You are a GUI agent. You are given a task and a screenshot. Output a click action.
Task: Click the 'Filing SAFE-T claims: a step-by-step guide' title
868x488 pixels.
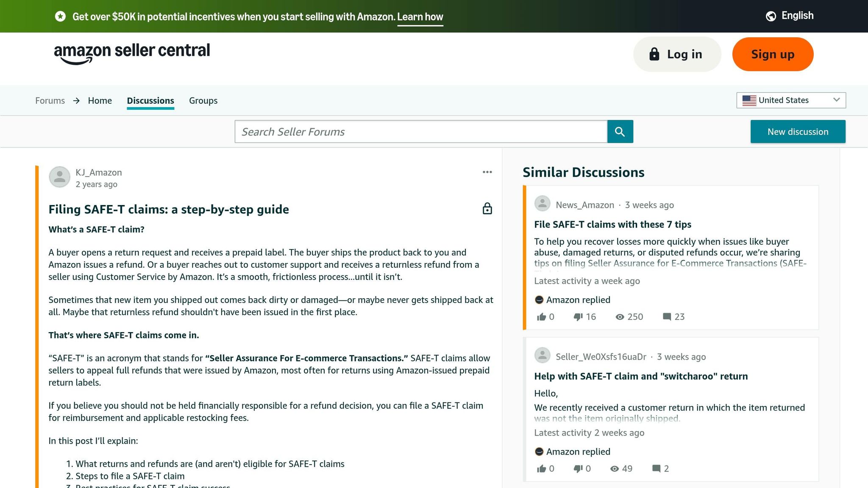[169, 209]
